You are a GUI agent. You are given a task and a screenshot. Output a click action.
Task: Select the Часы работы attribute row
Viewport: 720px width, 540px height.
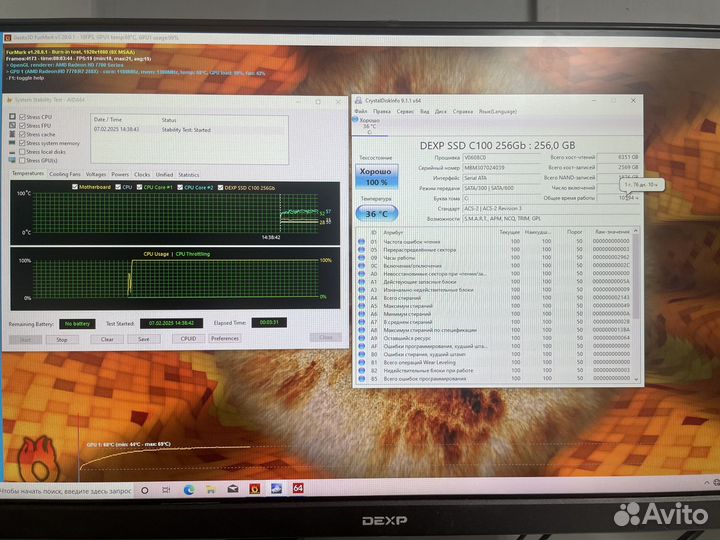click(495, 258)
